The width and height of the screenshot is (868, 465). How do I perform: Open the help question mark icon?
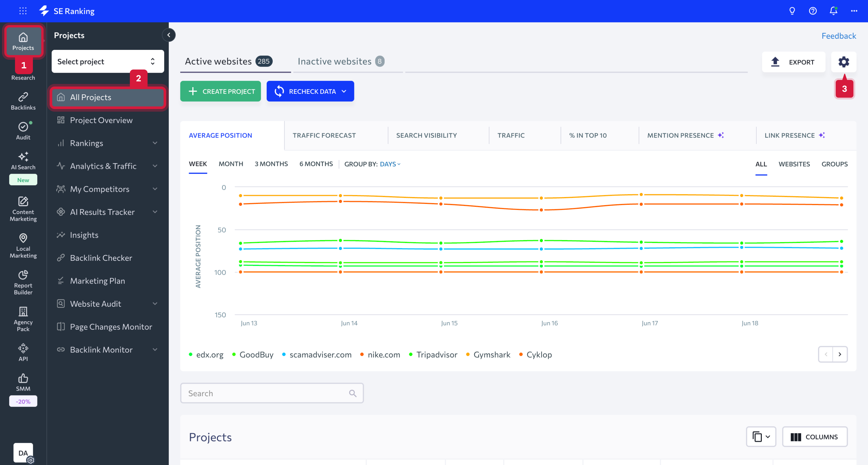[813, 11]
